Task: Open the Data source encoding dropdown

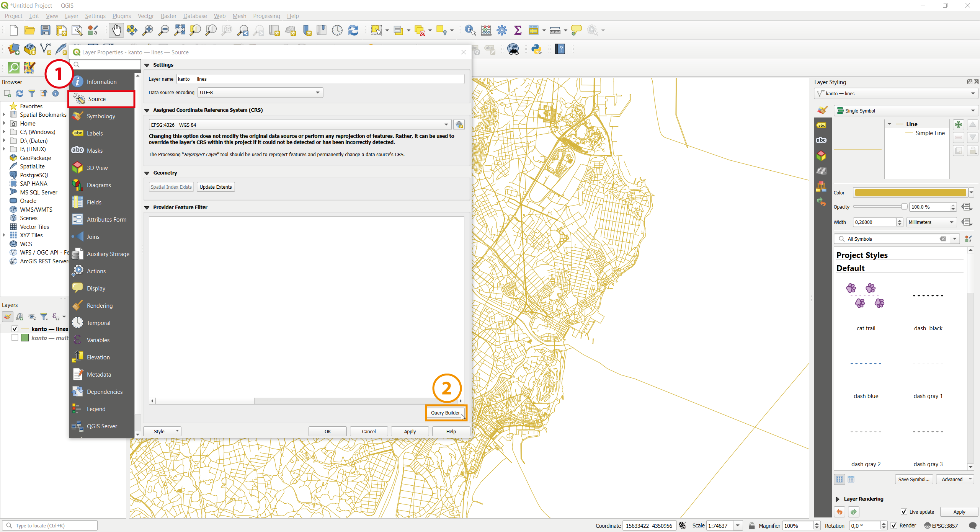Action: click(317, 92)
